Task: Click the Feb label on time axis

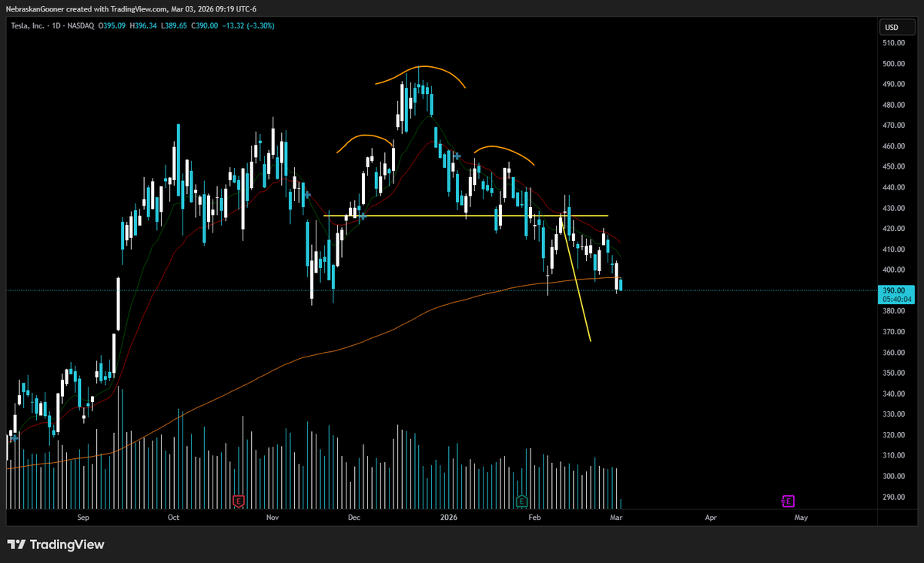Action: click(534, 518)
